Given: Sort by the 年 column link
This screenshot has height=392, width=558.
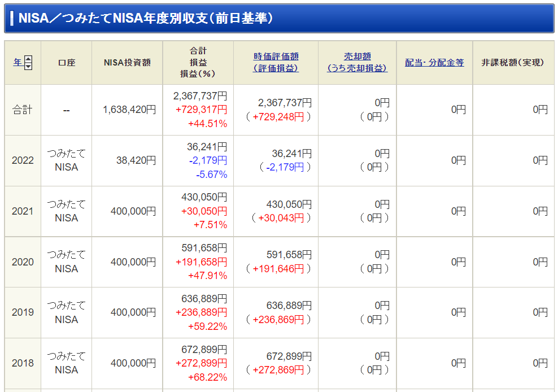Looking at the screenshot, I should (x=18, y=62).
